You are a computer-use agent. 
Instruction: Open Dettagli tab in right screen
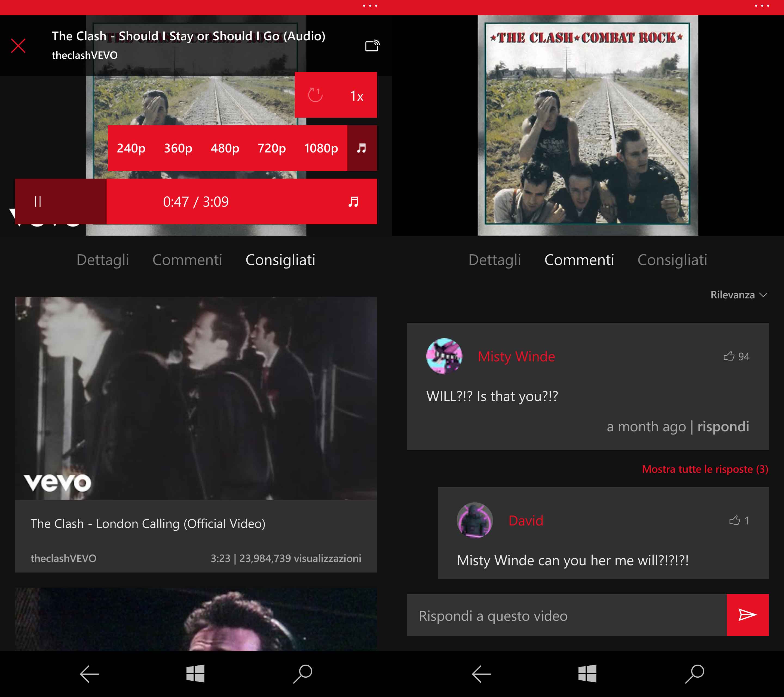point(494,260)
